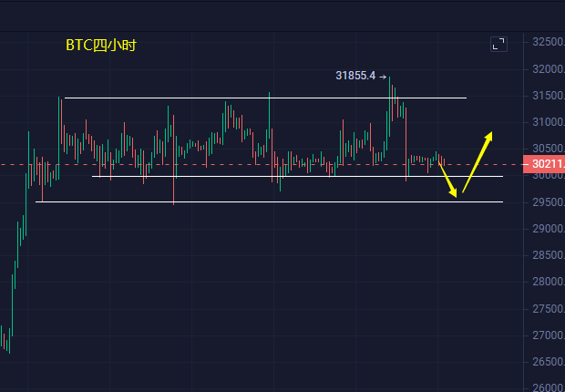The height and width of the screenshot is (392, 565).
Task: Click the 31855.4 high price annotation
Action: (x=361, y=76)
